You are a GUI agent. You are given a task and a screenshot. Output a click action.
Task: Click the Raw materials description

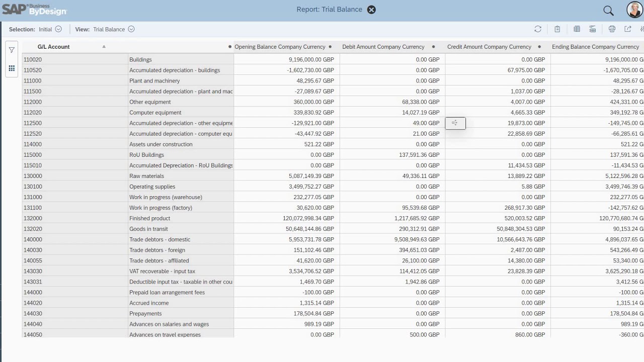coord(146,175)
